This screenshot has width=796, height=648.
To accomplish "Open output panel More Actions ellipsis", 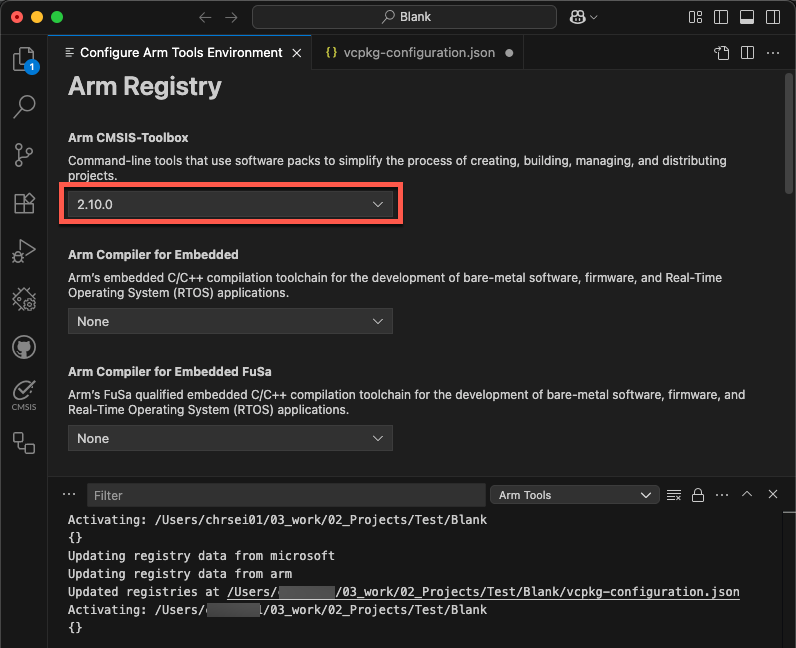I will pos(722,495).
